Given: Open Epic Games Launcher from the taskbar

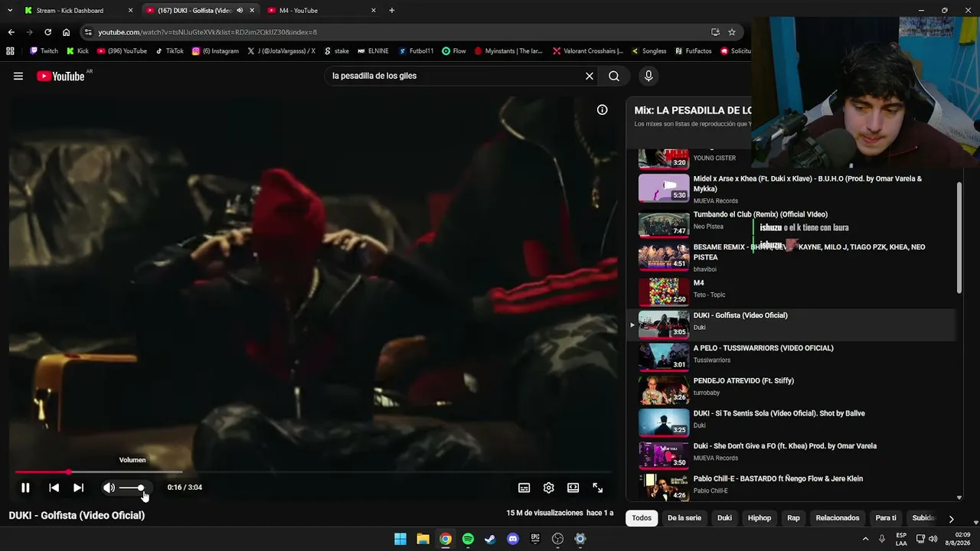Looking at the screenshot, I should pyautogui.click(x=535, y=539).
